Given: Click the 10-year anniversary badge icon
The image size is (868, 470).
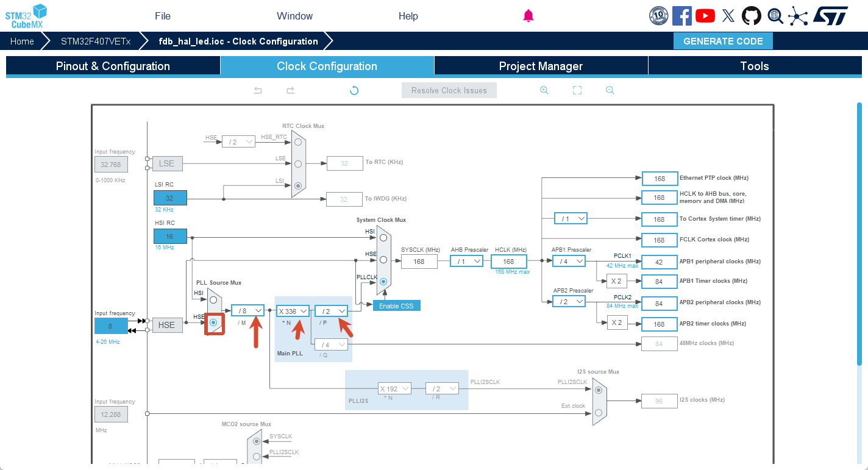Looking at the screenshot, I should click(x=659, y=16).
